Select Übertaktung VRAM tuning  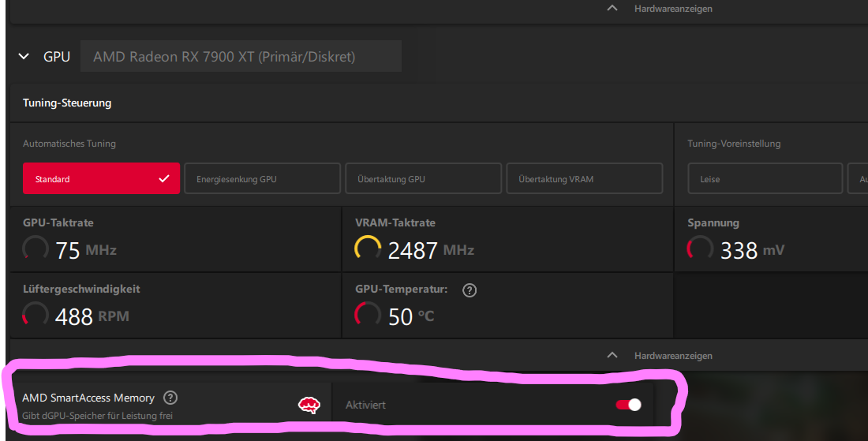pyautogui.click(x=585, y=178)
